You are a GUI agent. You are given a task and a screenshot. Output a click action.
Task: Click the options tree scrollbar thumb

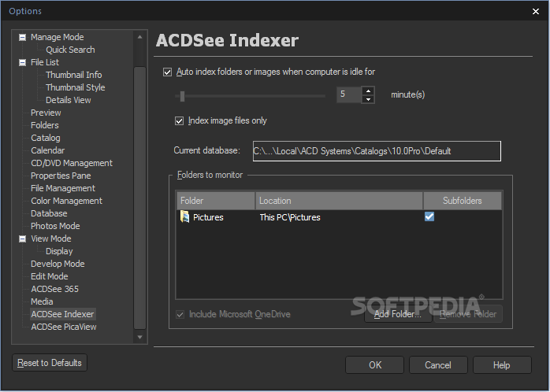(140, 198)
